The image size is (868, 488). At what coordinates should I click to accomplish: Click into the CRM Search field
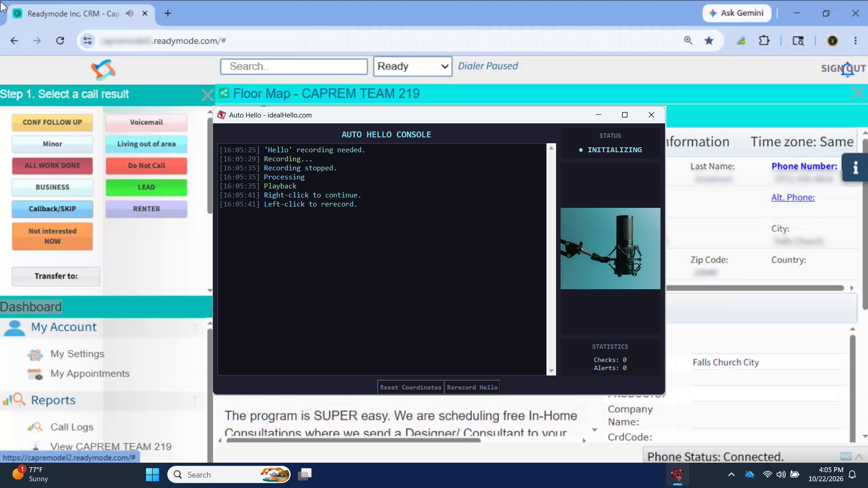point(294,66)
